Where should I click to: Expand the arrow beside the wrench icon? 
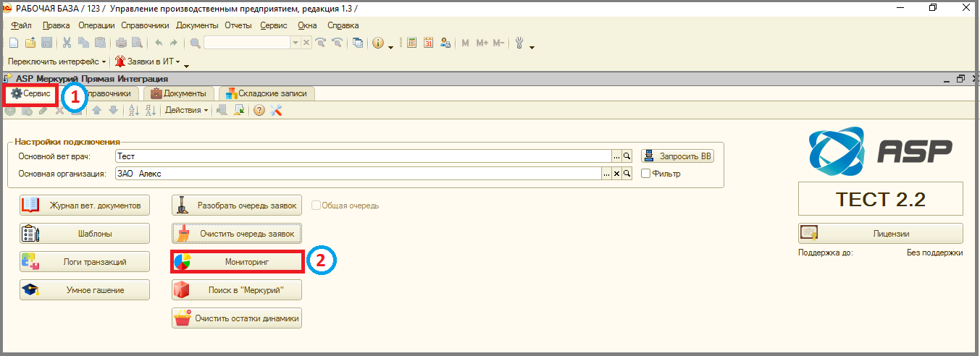click(x=532, y=46)
